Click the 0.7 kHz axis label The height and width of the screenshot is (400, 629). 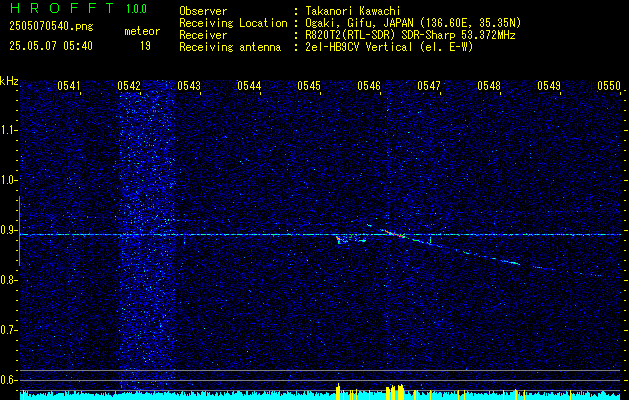pos(8,330)
